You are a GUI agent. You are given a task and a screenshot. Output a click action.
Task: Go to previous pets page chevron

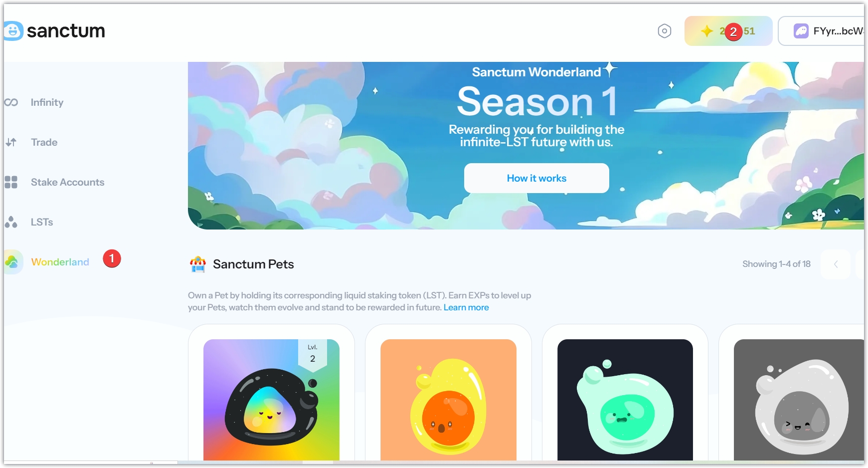836,264
